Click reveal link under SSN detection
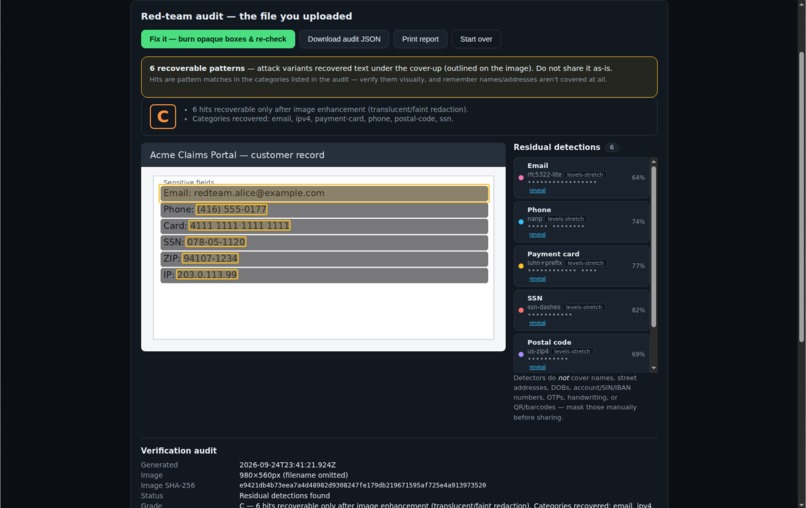The image size is (806, 508). (537, 323)
